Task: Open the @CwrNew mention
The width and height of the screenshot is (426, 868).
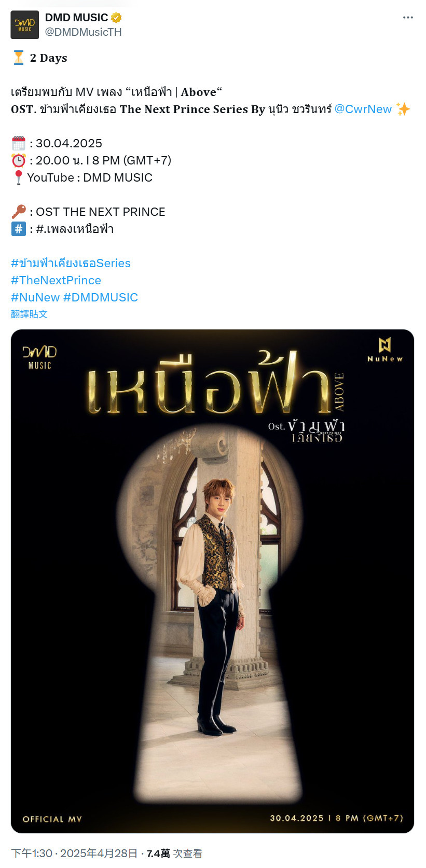Action: (x=363, y=109)
